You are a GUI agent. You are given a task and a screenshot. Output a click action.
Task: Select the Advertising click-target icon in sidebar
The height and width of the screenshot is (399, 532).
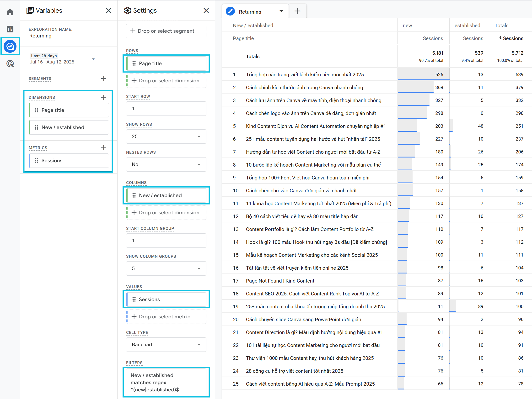(x=10, y=64)
